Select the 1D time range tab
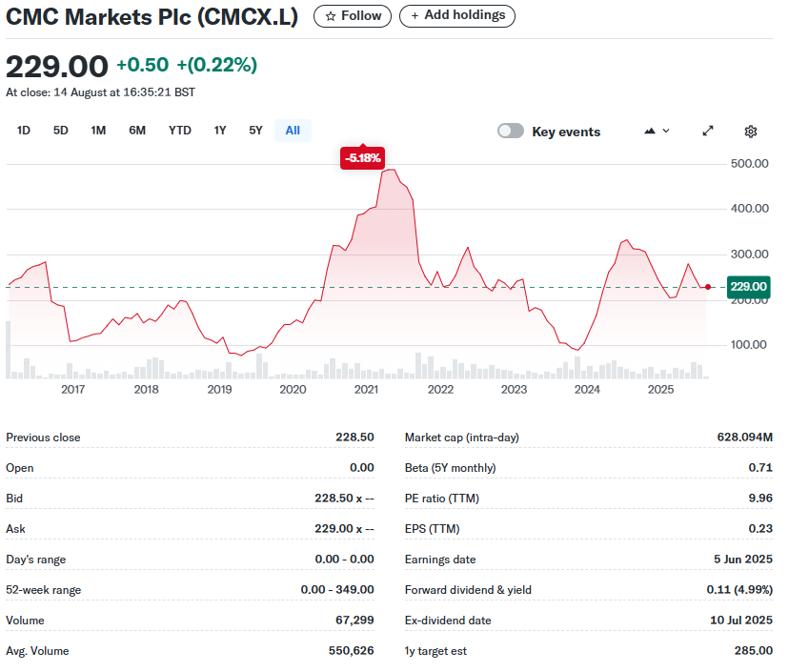 [24, 131]
